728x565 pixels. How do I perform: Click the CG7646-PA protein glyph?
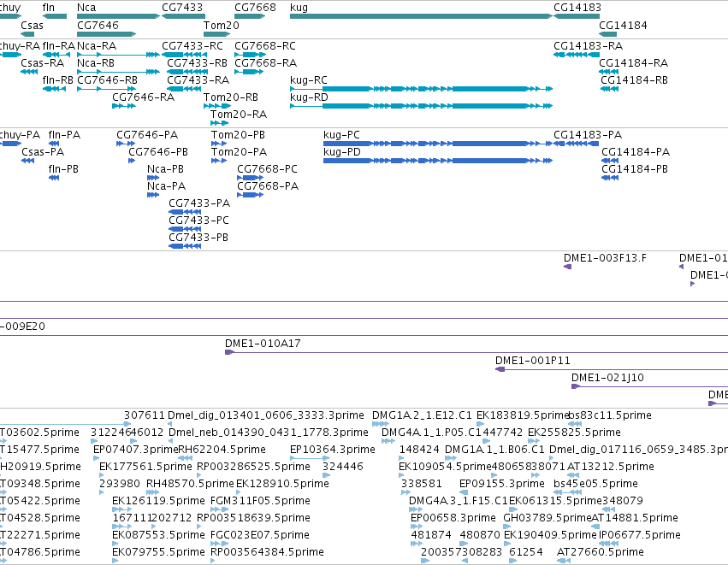point(126,144)
